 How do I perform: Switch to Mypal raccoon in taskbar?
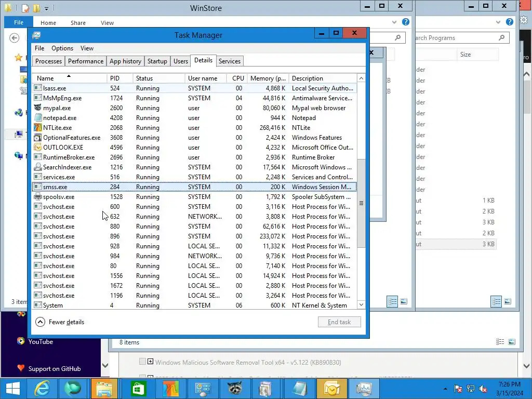pos(234,389)
